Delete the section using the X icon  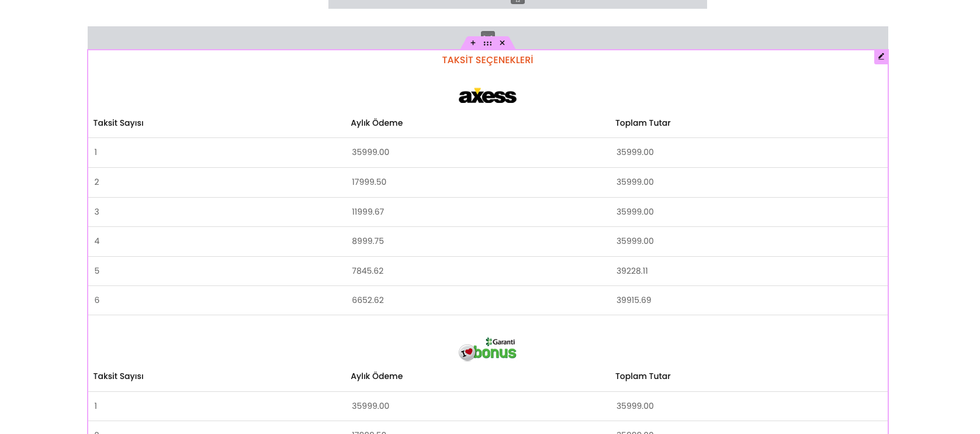[x=502, y=43]
